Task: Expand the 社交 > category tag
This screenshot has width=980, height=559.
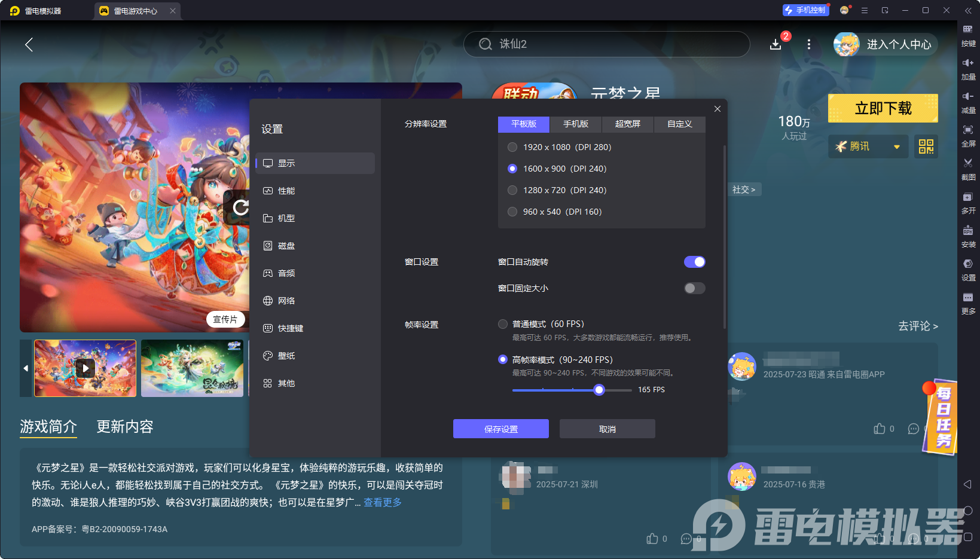Action: click(x=744, y=190)
